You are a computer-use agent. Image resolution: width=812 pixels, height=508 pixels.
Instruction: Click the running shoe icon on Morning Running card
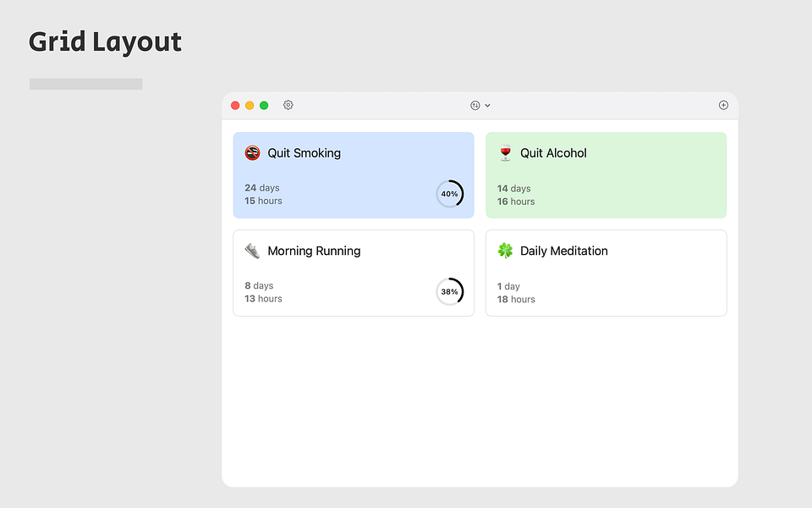252,251
